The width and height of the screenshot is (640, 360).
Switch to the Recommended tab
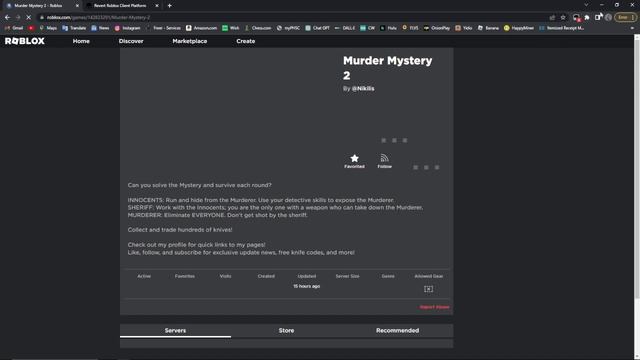[398, 331]
